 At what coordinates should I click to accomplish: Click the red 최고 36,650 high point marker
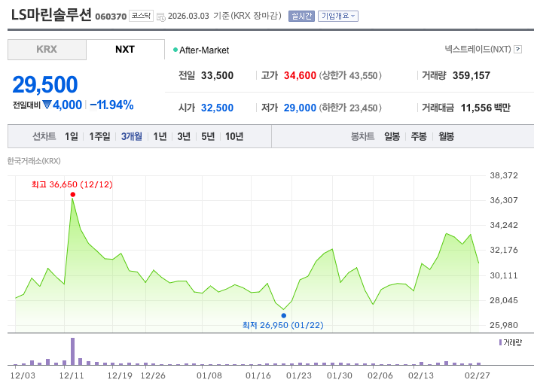point(73,195)
